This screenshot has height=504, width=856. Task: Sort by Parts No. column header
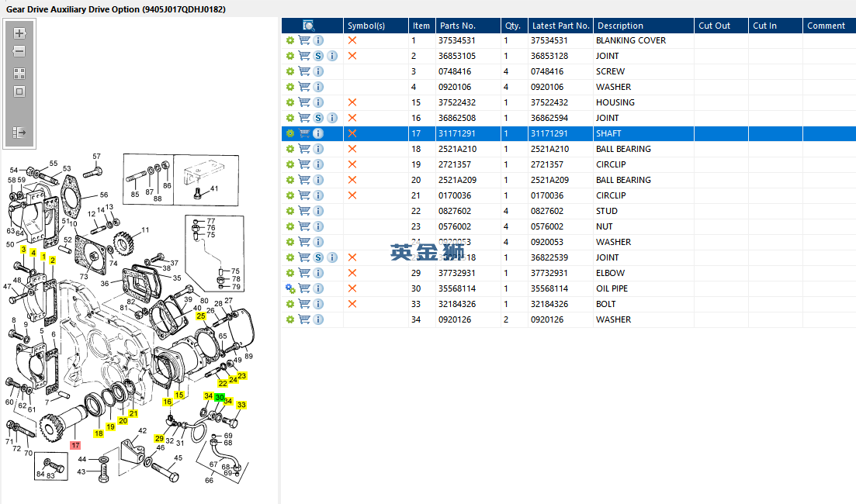pyautogui.click(x=468, y=26)
